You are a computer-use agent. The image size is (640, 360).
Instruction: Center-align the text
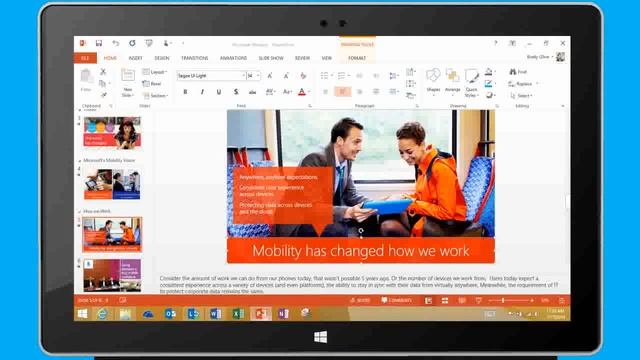(342, 92)
